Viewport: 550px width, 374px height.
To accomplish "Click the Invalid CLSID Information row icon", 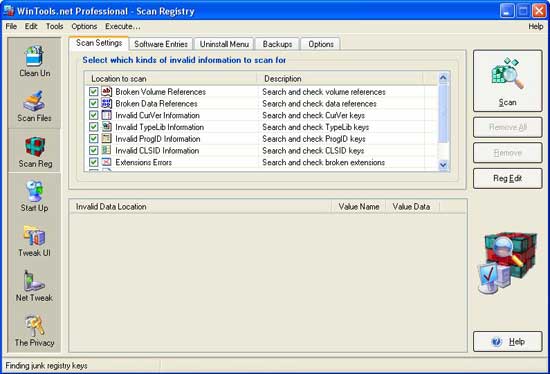I will pyautogui.click(x=106, y=150).
